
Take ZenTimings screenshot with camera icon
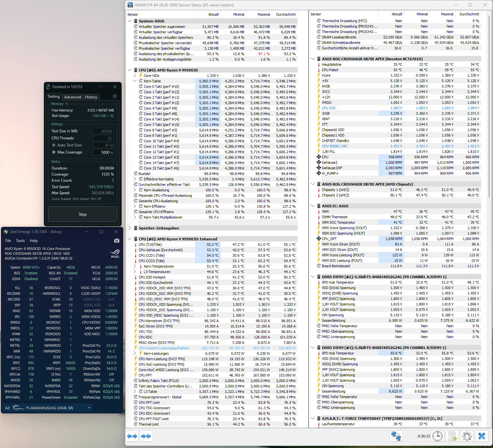pos(116,241)
